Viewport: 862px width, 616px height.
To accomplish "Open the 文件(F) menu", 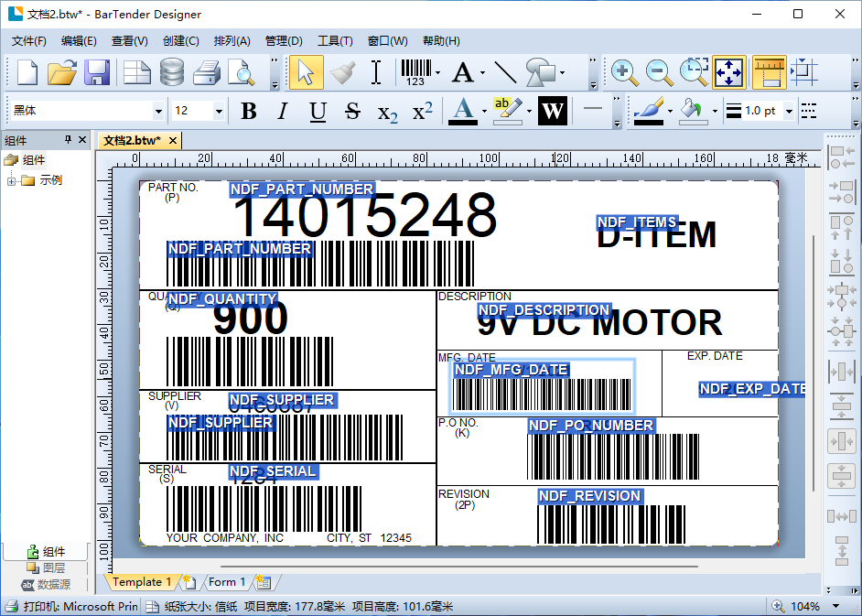I will point(29,41).
